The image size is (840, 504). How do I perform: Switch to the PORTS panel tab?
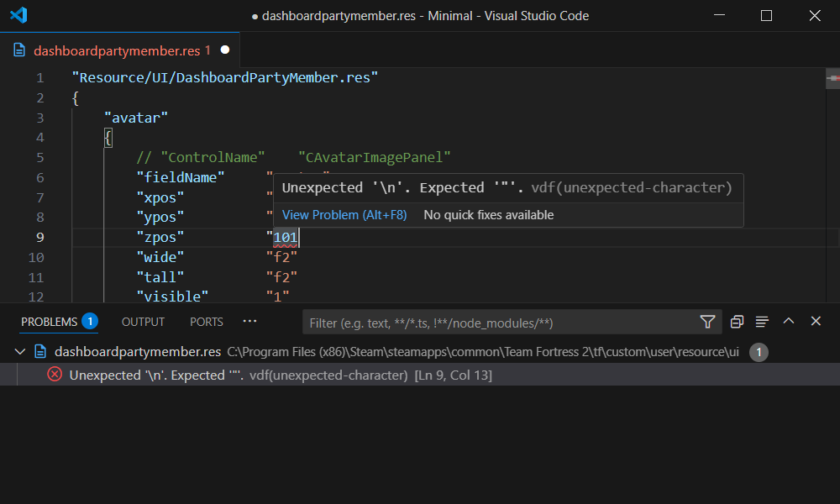click(207, 322)
